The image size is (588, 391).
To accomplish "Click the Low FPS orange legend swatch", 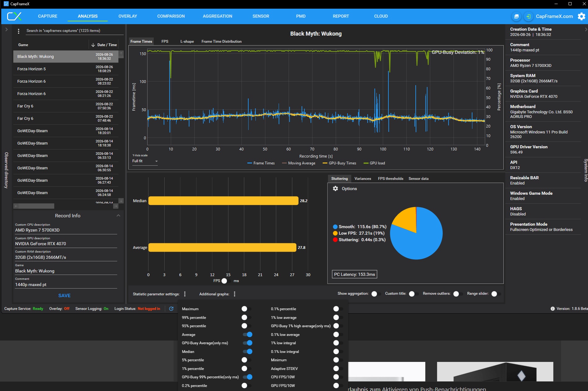I will point(335,233).
